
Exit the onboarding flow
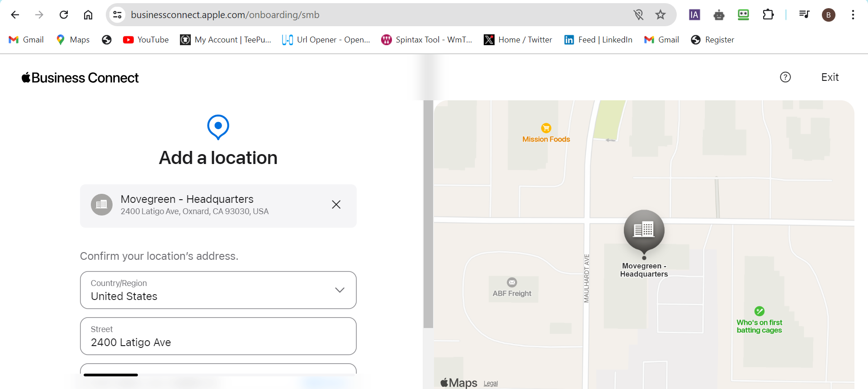[x=830, y=77]
